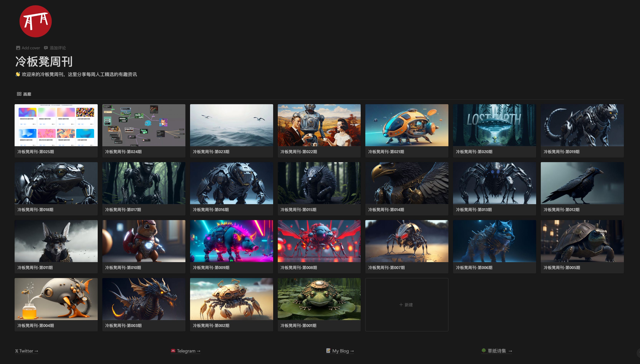Open the blue wolf 第006期 card
The width and height of the screenshot is (640, 364).
point(494,241)
